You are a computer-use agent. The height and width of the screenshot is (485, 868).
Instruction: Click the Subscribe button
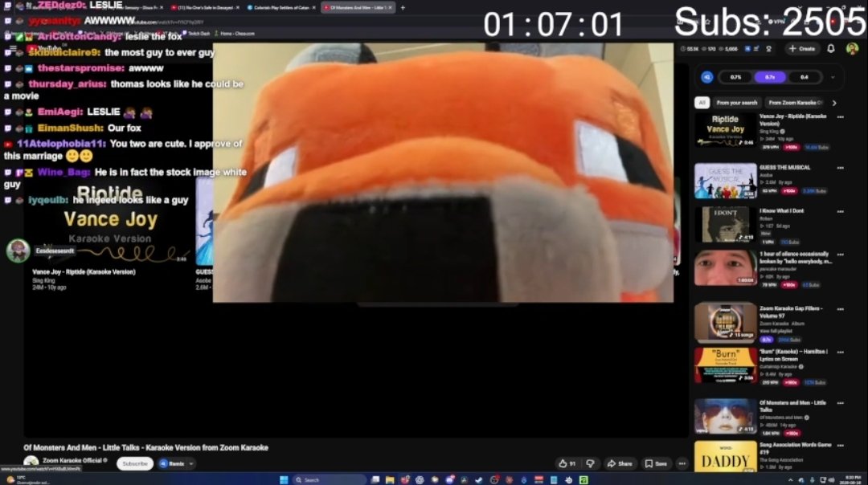pos(135,463)
